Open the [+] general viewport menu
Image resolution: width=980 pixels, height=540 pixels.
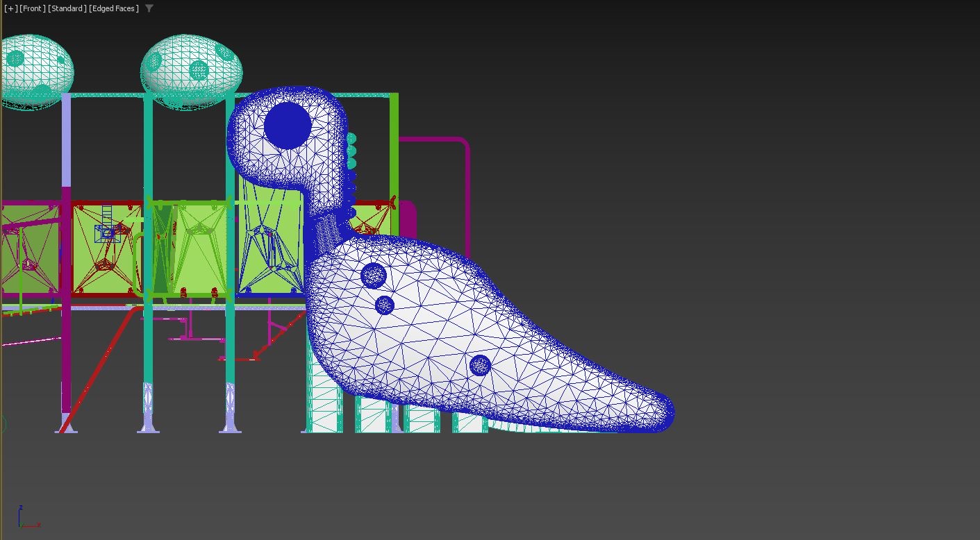tap(10, 8)
